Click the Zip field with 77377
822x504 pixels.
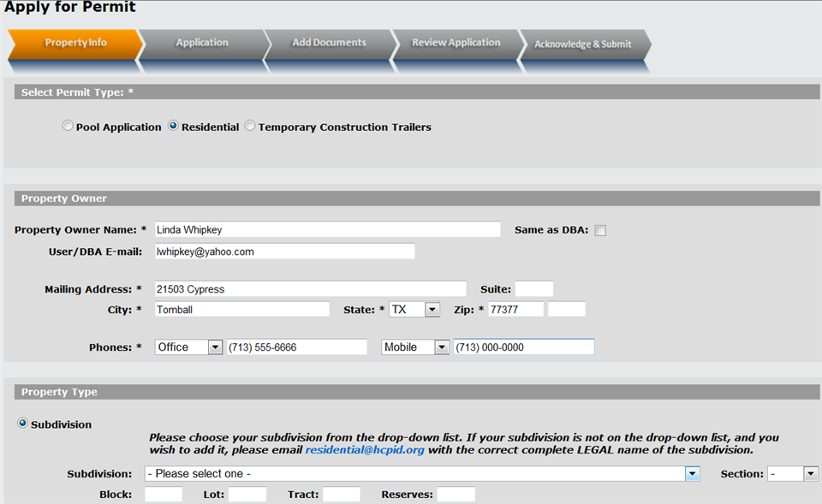click(x=515, y=309)
